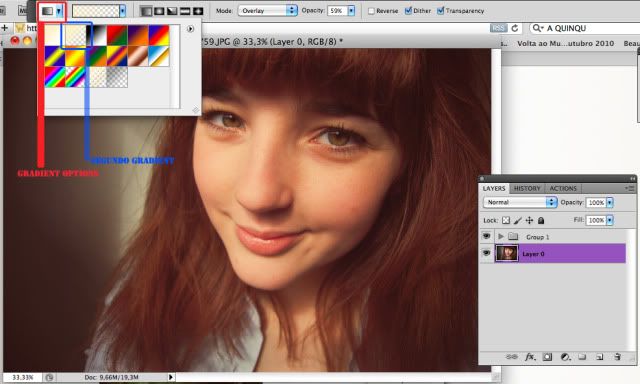
Task: Select the Radial Gradient style icon
Action: point(159,11)
